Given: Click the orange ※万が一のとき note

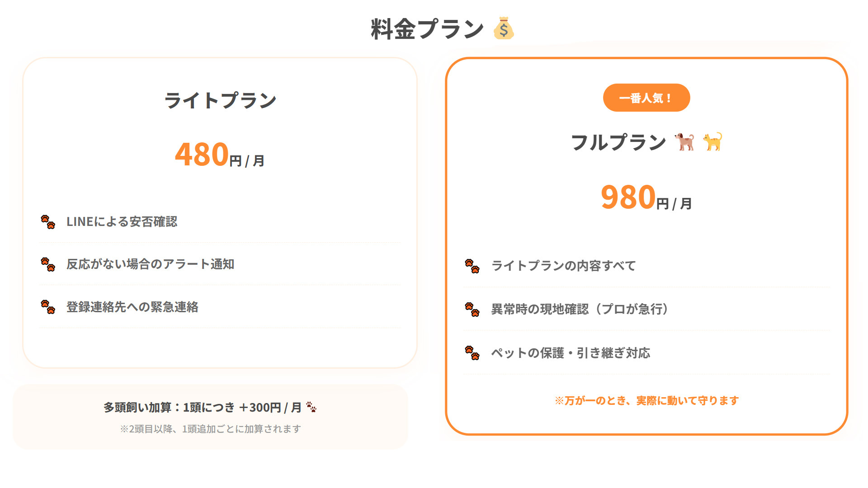Looking at the screenshot, I should 646,400.
